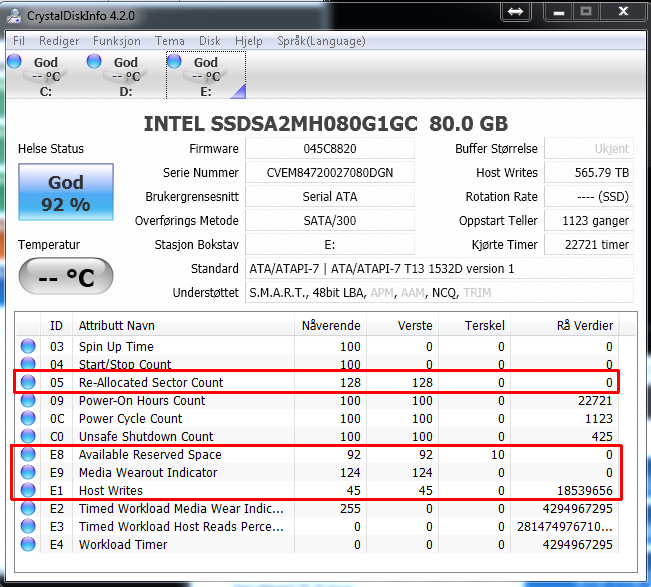Open the Disk menu
Viewport: 651px width, 587px height.
pos(210,41)
